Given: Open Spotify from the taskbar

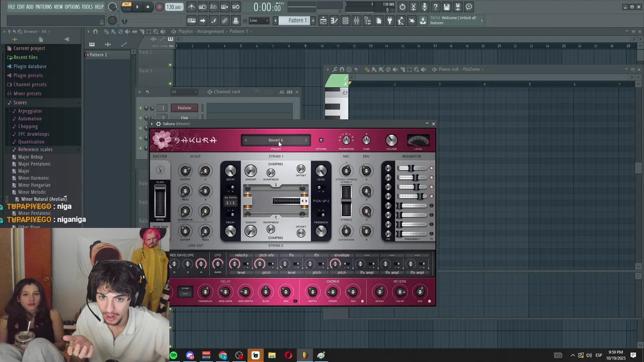Looking at the screenshot, I should click(x=174, y=355).
